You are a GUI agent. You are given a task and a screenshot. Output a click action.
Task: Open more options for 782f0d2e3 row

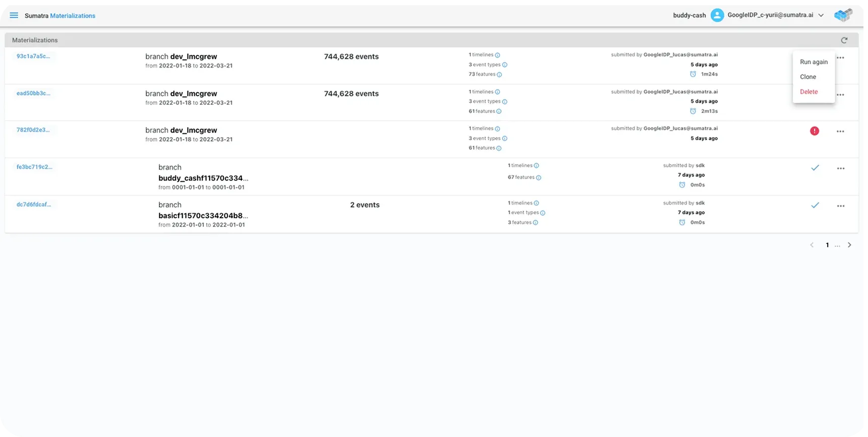coord(840,132)
